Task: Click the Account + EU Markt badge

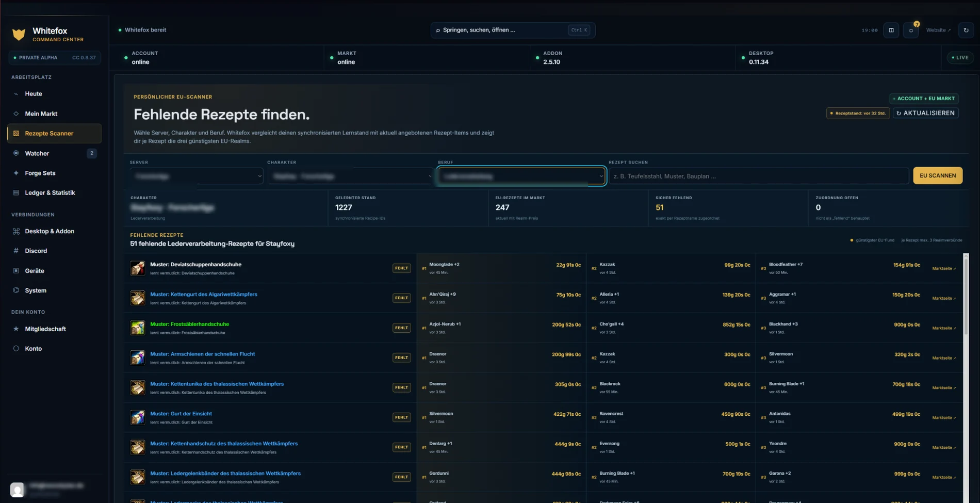Action: 923,99
